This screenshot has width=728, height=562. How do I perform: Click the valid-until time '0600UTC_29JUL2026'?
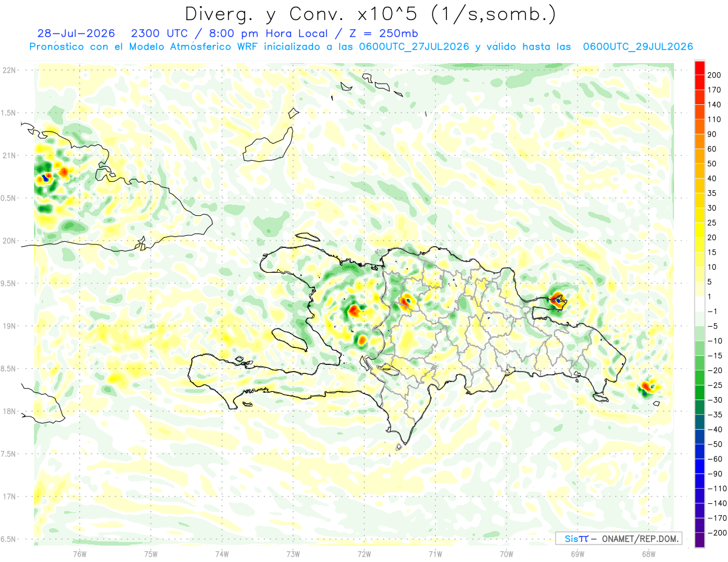click(x=638, y=47)
